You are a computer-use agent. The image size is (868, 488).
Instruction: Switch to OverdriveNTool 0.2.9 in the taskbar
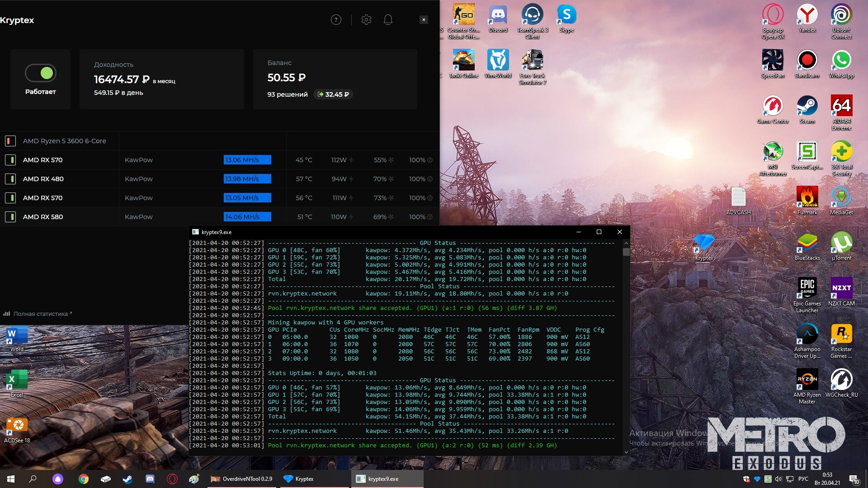242,479
